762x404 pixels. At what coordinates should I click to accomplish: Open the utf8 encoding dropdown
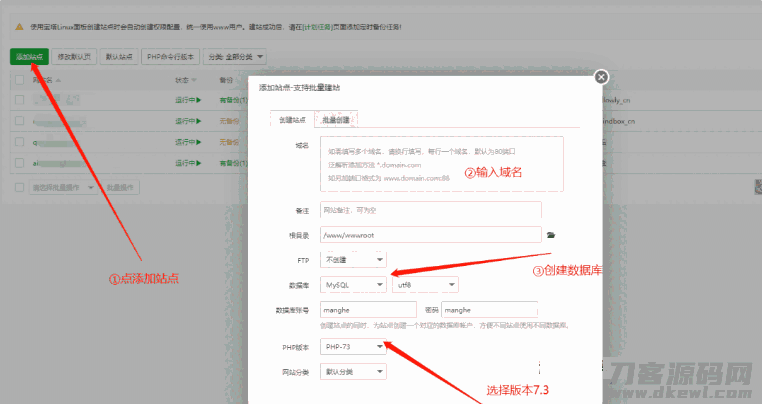pos(424,285)
